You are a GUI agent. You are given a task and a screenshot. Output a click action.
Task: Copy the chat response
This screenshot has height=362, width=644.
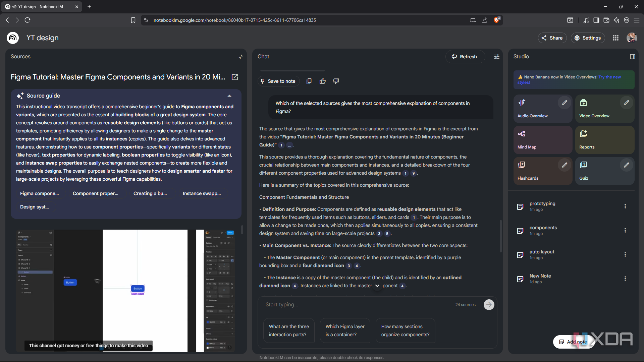(x=309, y=81)
